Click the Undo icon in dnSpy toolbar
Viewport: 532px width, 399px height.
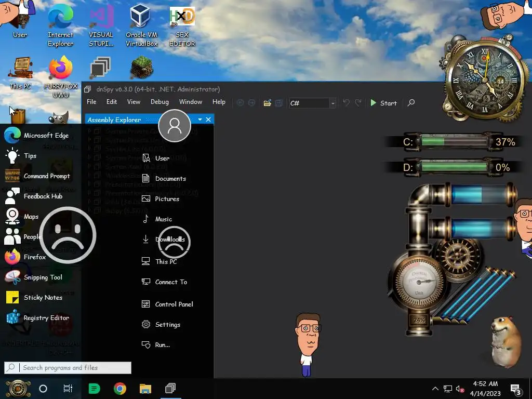(346, 103)
